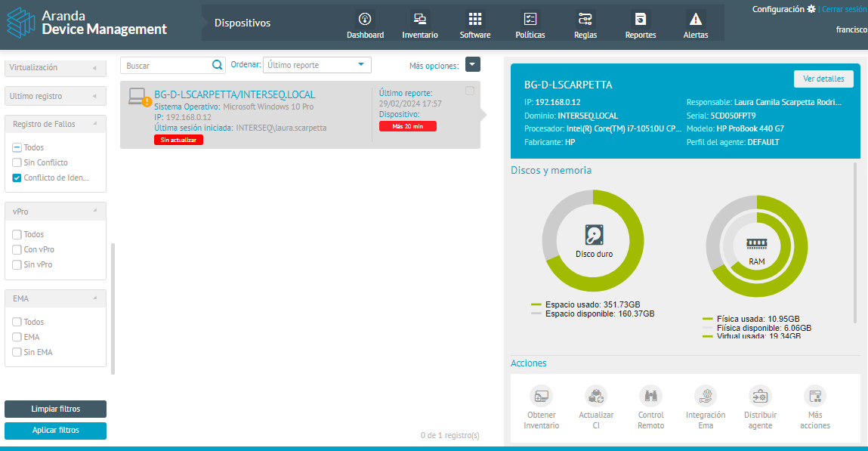868x451 pixels.
Task: Click the Aranda Device Management logo icon
Action: 21,23
